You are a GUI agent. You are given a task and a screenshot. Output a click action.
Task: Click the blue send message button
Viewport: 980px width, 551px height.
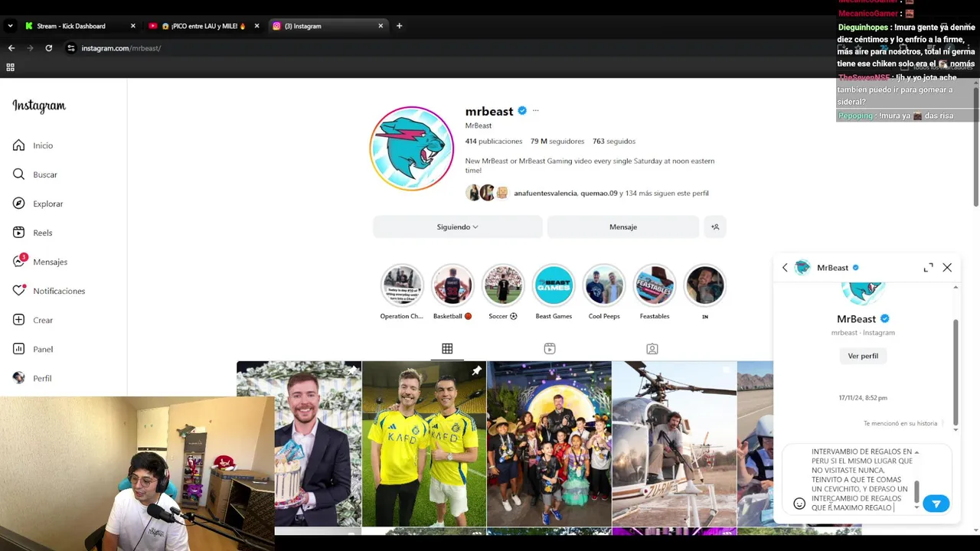[x=936, y=504]
